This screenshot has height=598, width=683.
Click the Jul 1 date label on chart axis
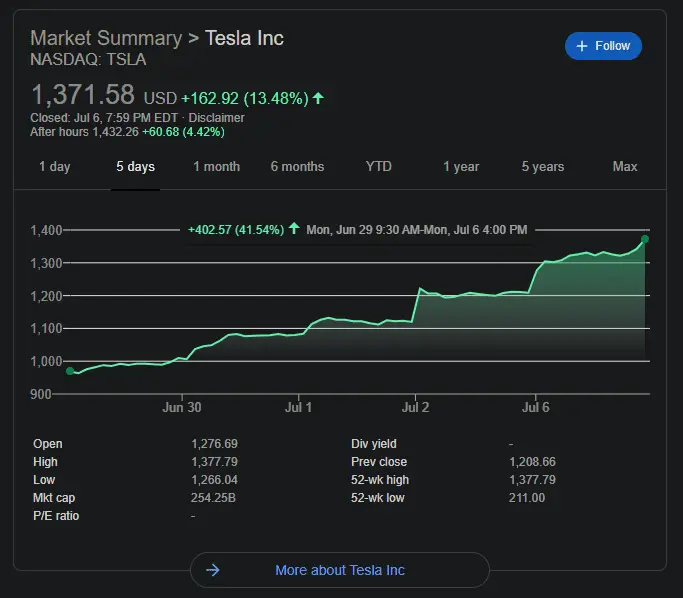point(298,407)
